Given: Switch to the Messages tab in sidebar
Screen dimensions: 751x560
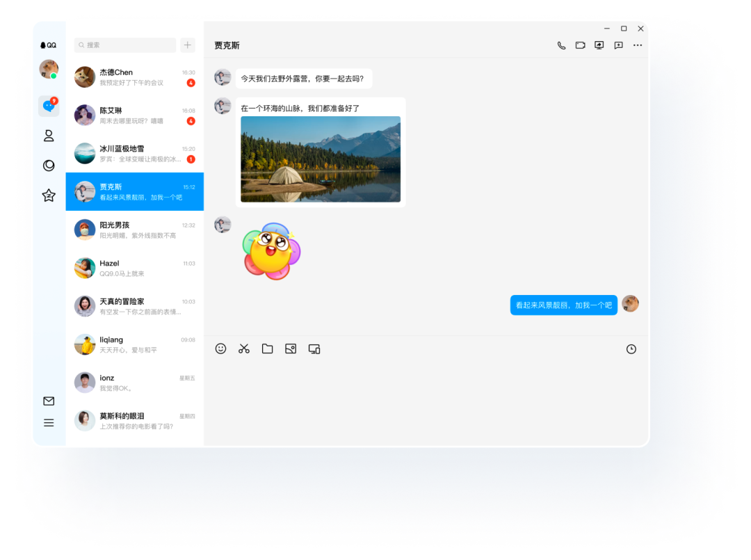Looking at the screenshot, I should tap(49, 106).
